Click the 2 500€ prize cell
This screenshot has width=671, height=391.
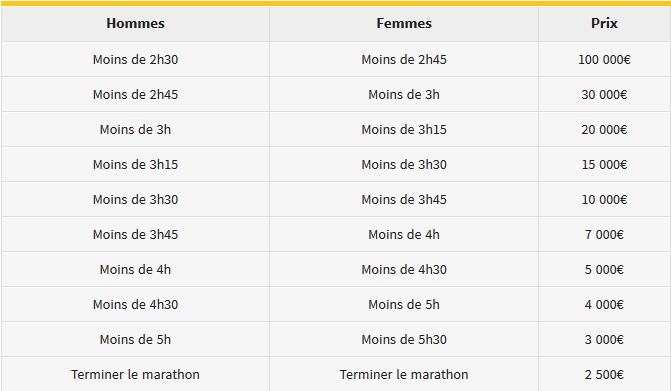point(604,374)
